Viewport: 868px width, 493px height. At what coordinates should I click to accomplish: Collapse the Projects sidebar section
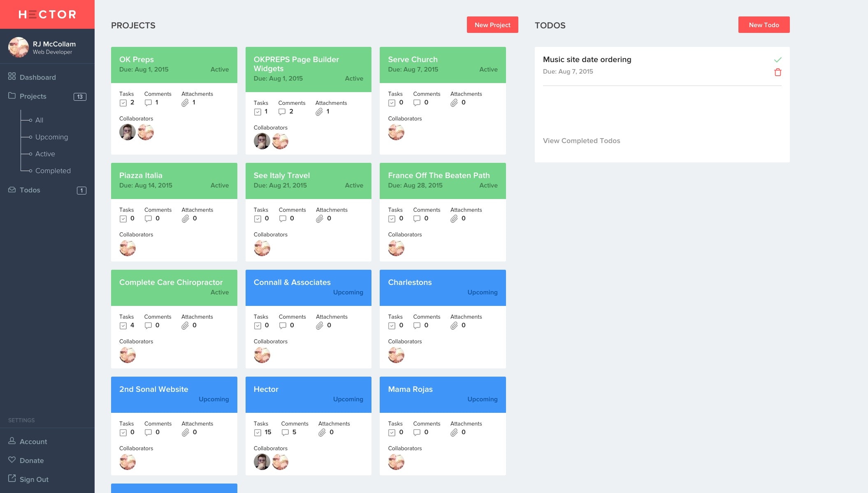point(33,96)
